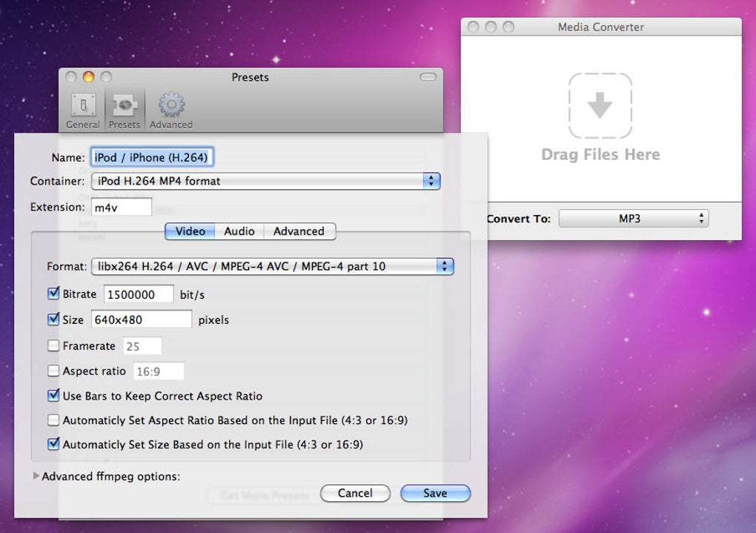Expand Advanced ffmpeg options disclosure triangle

tap(36, 476)
